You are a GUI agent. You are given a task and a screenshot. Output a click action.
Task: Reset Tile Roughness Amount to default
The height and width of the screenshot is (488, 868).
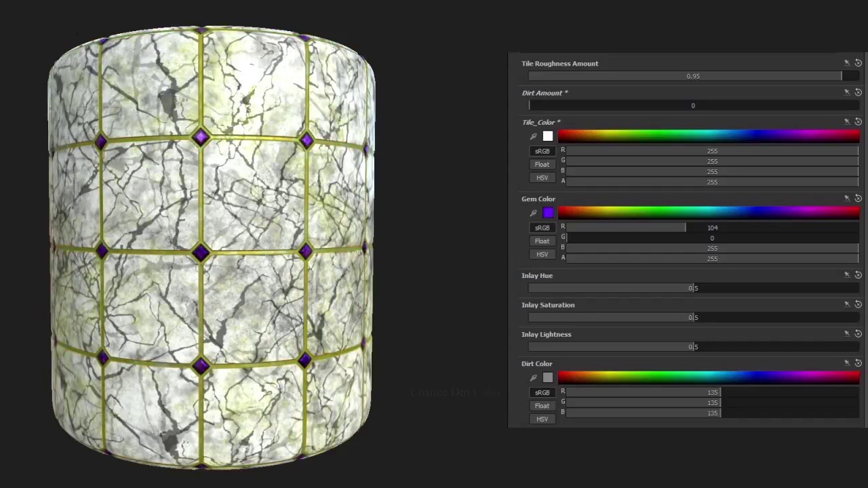(x=858, y=63)
